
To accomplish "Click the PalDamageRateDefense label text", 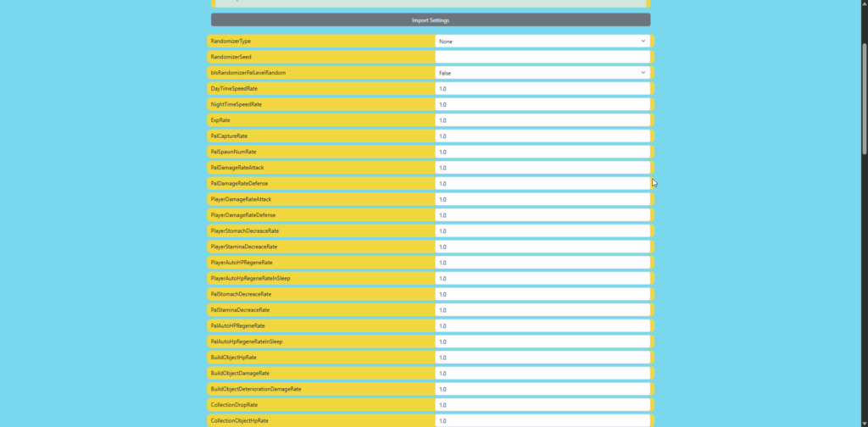I will click(x=240, y=184).
